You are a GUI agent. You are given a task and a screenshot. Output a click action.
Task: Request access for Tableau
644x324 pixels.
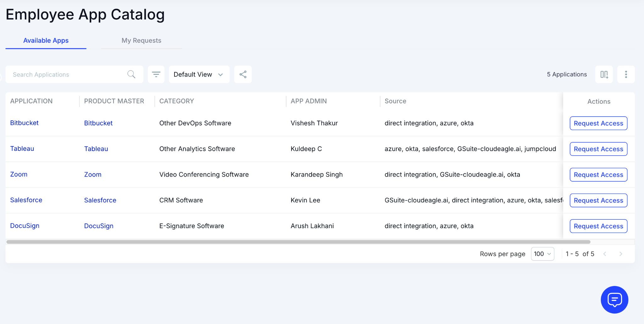(x=598, y=149)
